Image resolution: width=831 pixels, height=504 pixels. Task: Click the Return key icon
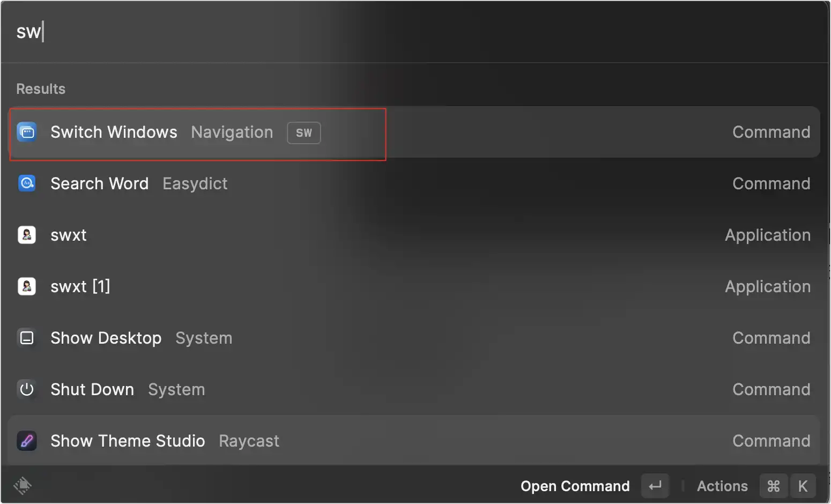(x=655, y=486)
